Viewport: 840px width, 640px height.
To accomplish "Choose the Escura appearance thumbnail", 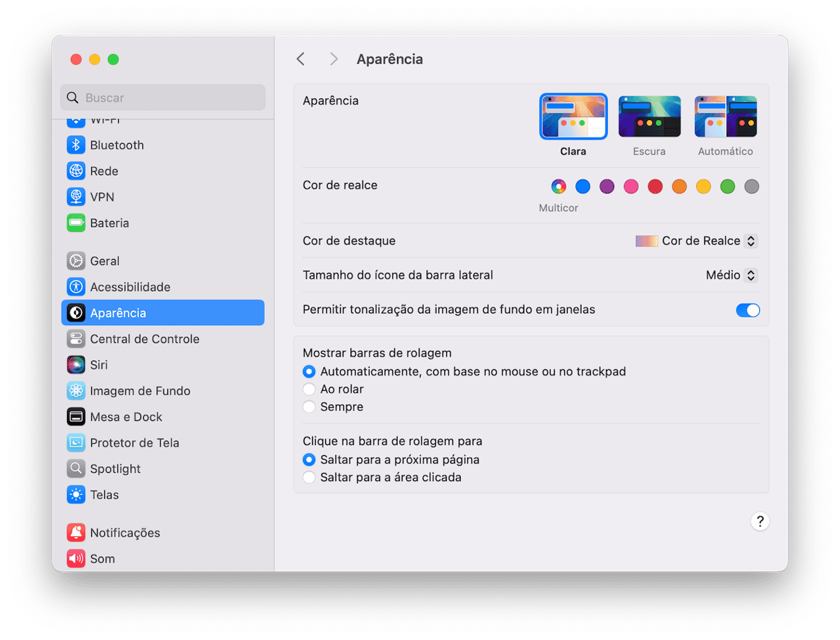I will coord(649,117).
